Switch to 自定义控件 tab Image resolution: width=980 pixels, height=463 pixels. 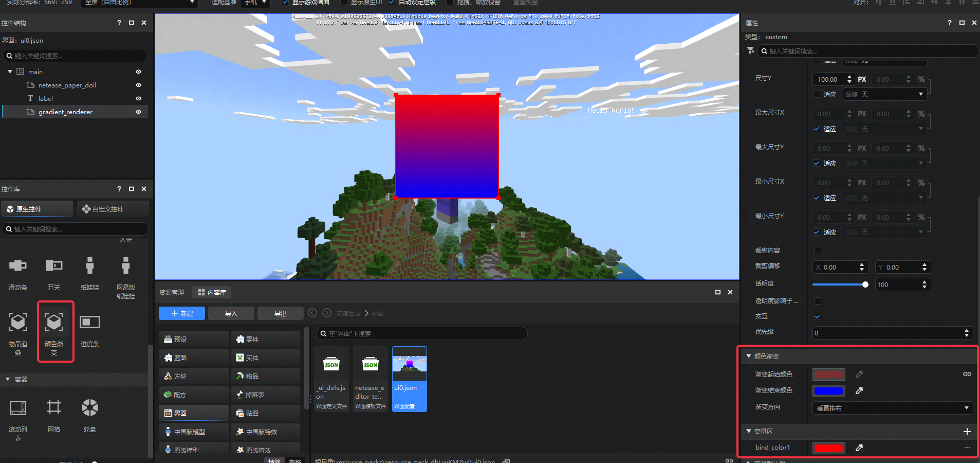[113, 209]
